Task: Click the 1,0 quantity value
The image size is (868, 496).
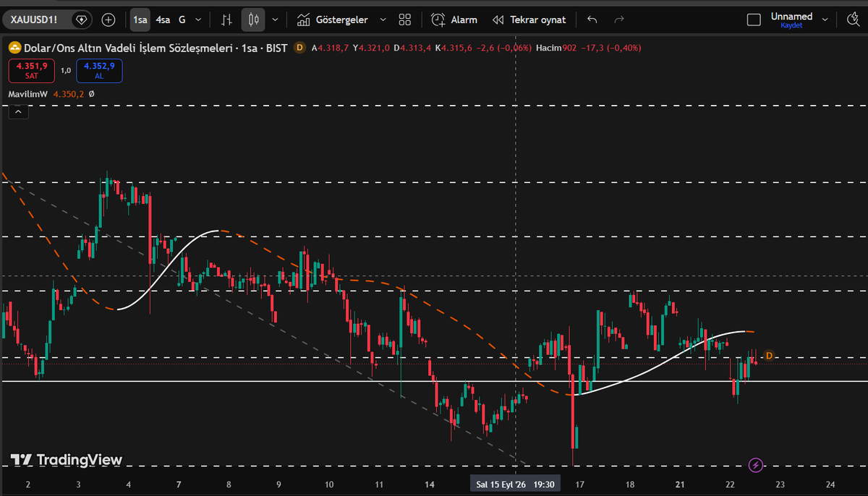Action: (x=65, y=70)
